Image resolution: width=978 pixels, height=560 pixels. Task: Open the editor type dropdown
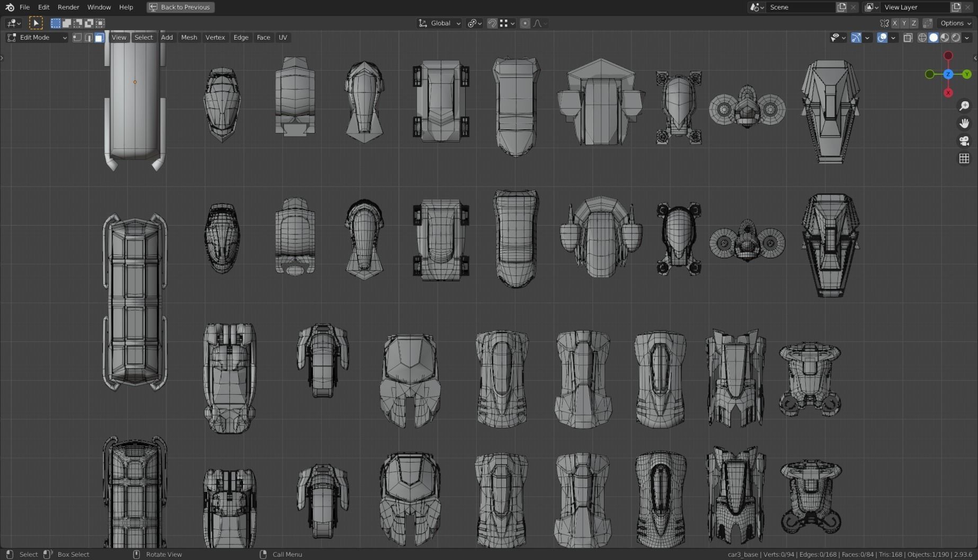[x=13, y=23]
